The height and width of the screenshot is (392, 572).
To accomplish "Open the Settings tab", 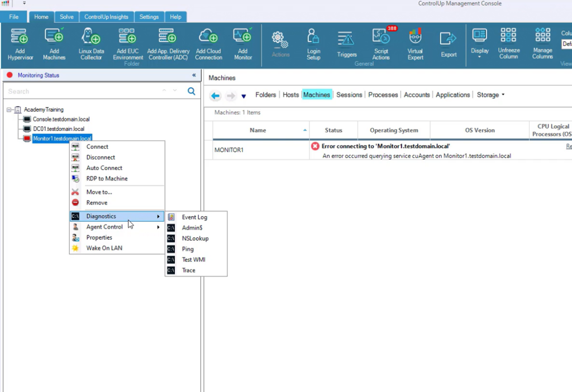I will click(x=149, y=17).
